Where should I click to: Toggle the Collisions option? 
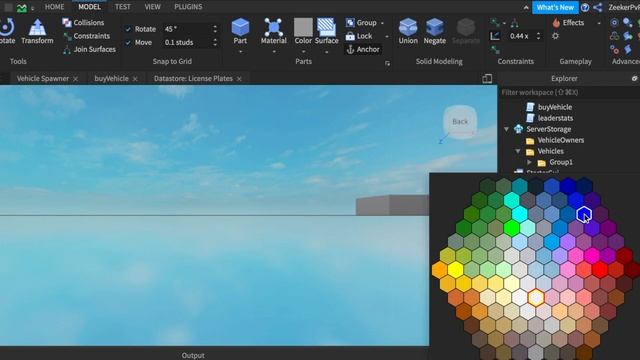point(83,22)
